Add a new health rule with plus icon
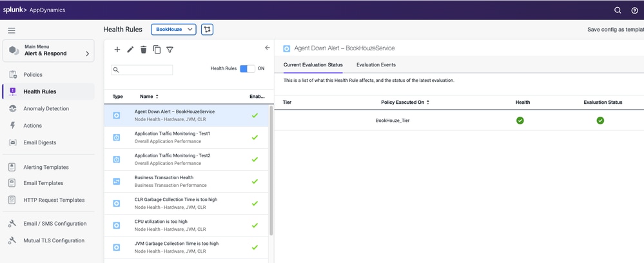Viewport: 644px width, 263px height. pyautogui.click(x=117, y=49)
